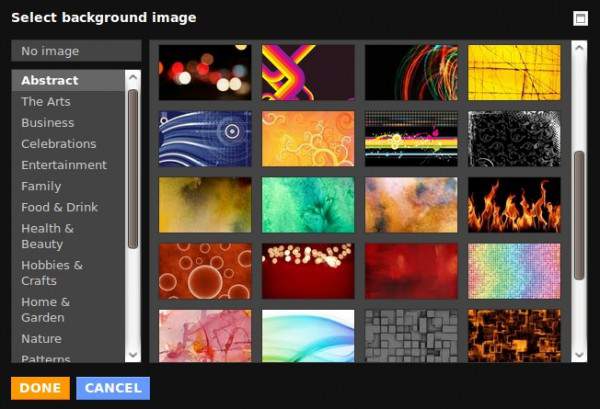Click the up arrow of category list scrollbar
This screenshot has width=600, height=409.
(133, 77)
